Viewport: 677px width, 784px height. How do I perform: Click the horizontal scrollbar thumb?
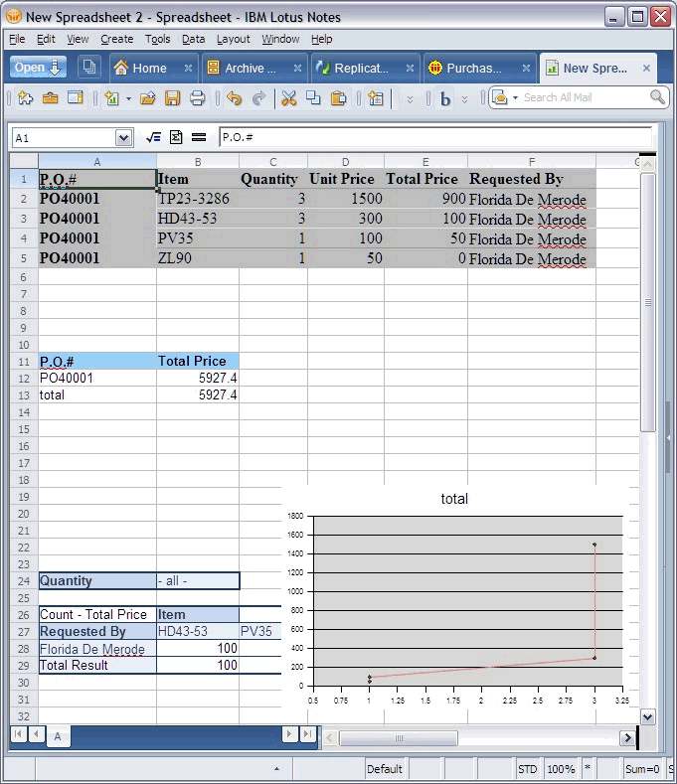coord(399,738)
